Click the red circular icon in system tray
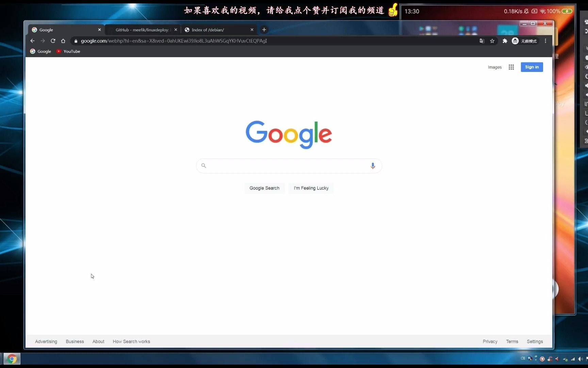The height and width of the screenshot is (368, 588). click(x=542, y=359)
